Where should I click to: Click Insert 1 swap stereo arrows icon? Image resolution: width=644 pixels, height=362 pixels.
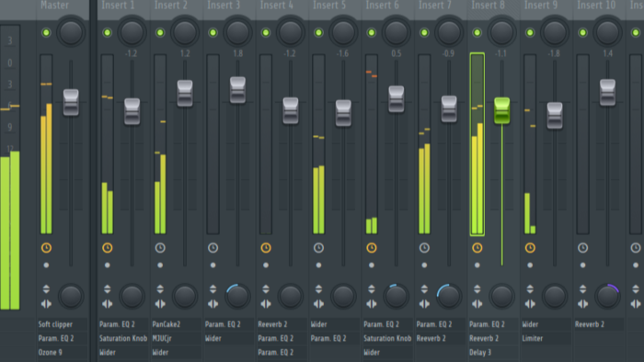tap(108, 304)
